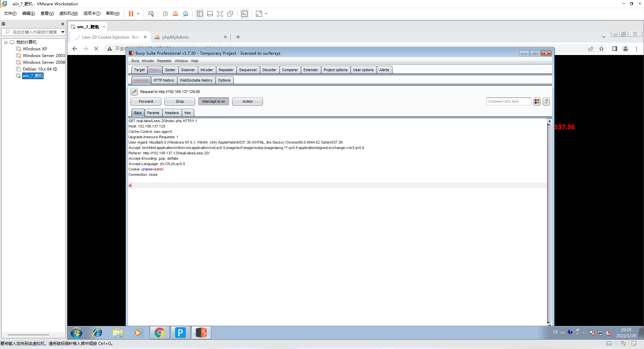The height and width of the screenshot is (349, 644).
Task: Click the send Ctrl+Alt+Del toolbar icon
Action: click(151, 14)
